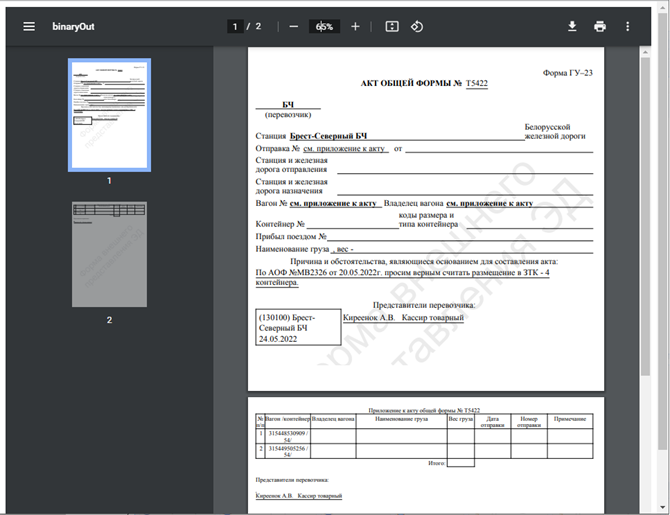Click the 65% zoom level field
670x515 pixels.
(324, 26)
